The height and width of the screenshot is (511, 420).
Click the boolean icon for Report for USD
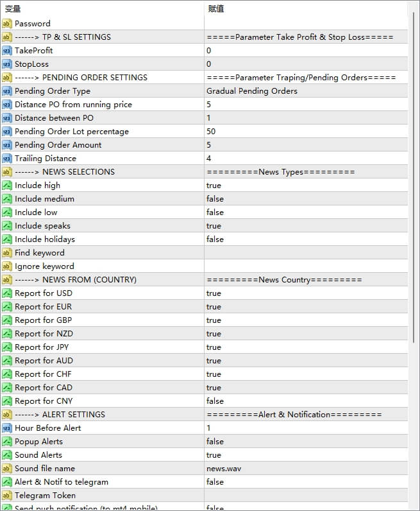[x=7, y=293]
